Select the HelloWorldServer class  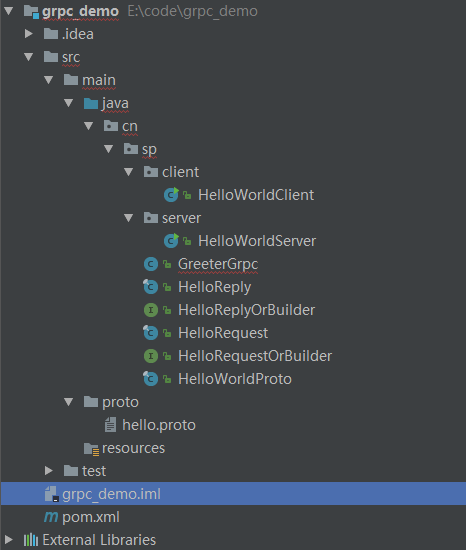(x=257, y=241)
